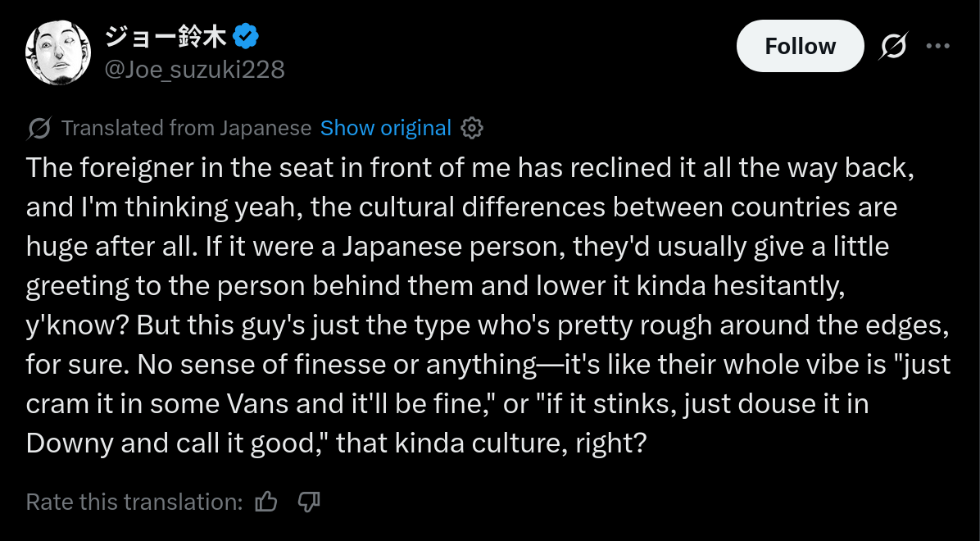Rate the translation with thumbs up
The height and width of the screenshot is (541, 980).
point(266,502)
